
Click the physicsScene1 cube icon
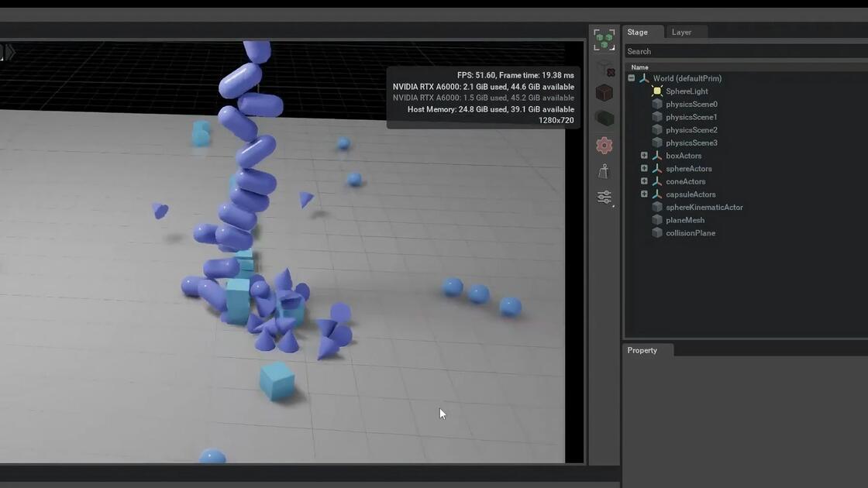pos(657,117)
